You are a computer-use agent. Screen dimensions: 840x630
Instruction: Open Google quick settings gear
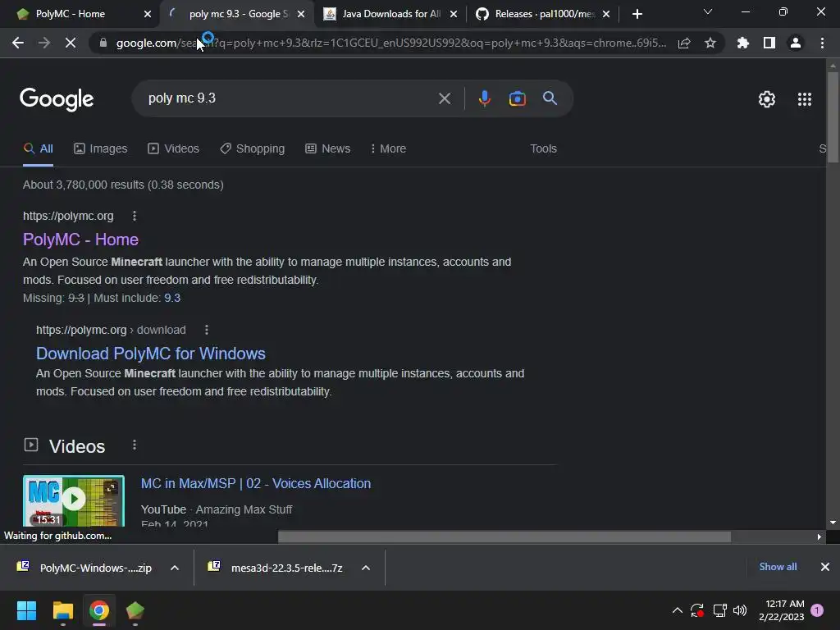tap(767, 99)
